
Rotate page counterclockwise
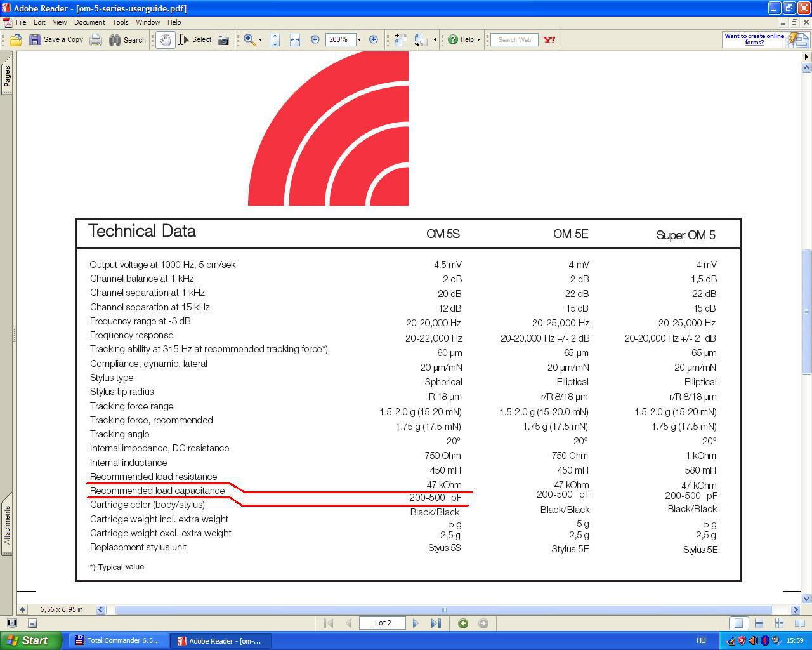tap(421, 40)
